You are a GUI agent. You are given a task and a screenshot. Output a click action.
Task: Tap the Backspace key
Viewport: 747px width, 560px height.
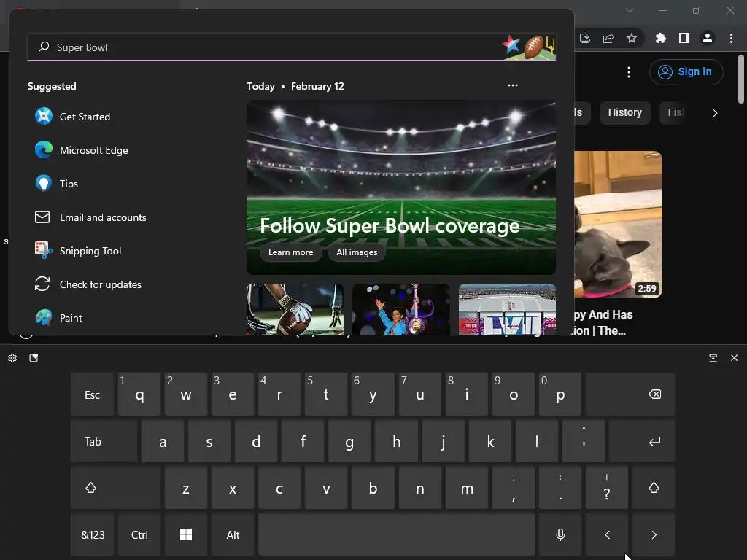pyautogui.click(x=630, y=394)
